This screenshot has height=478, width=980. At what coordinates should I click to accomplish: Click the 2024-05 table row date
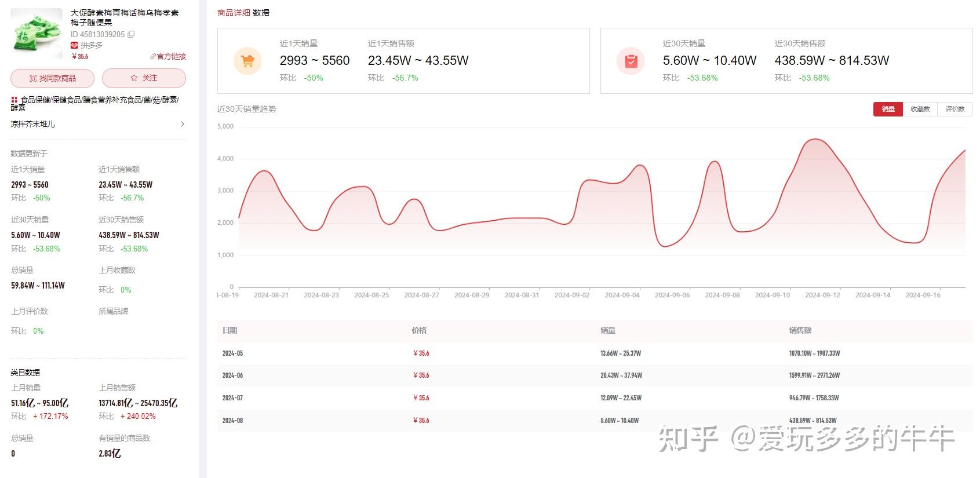tap(232, 353)
